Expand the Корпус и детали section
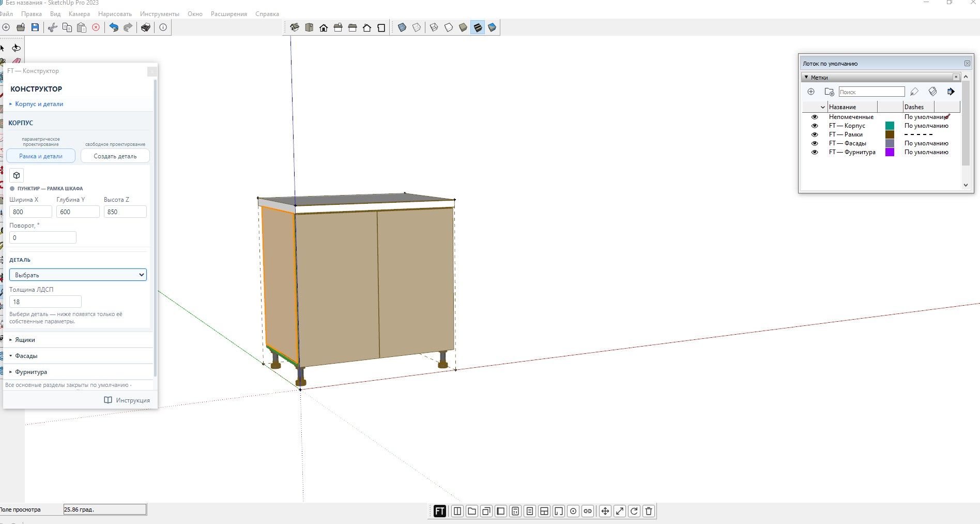 [x=79, y=104]
